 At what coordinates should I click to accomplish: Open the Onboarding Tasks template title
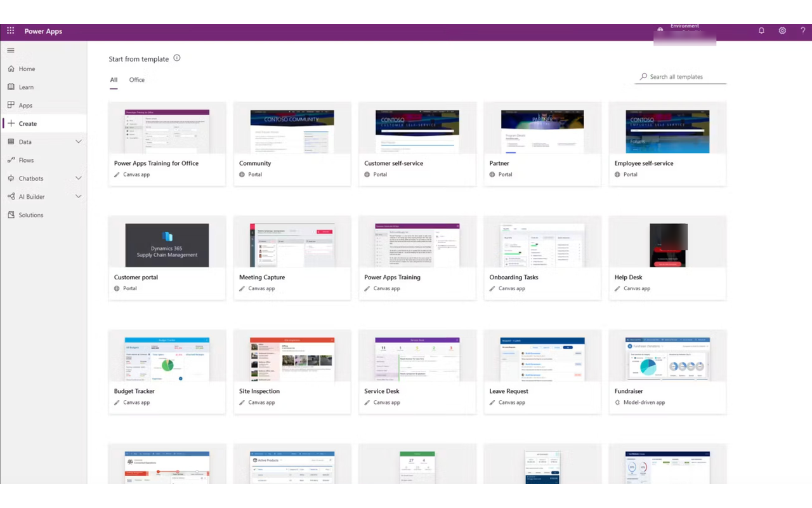click(x=514, y=277)
